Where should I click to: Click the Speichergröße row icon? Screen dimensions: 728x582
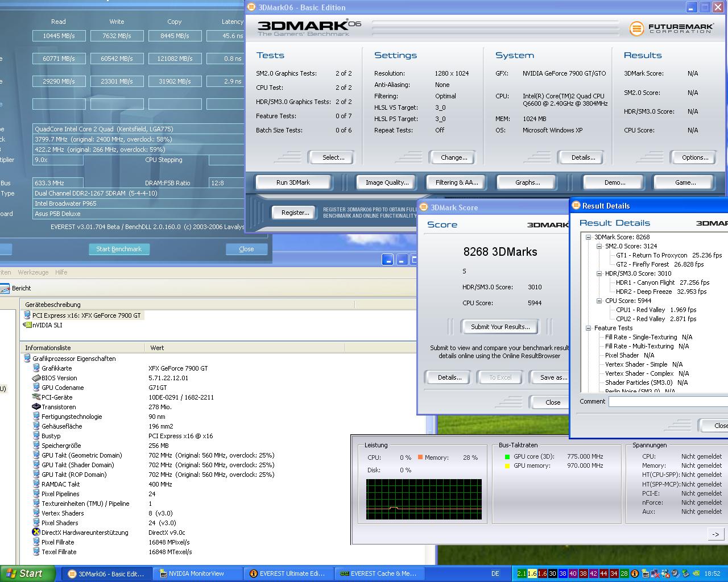(x=36, y=446)
